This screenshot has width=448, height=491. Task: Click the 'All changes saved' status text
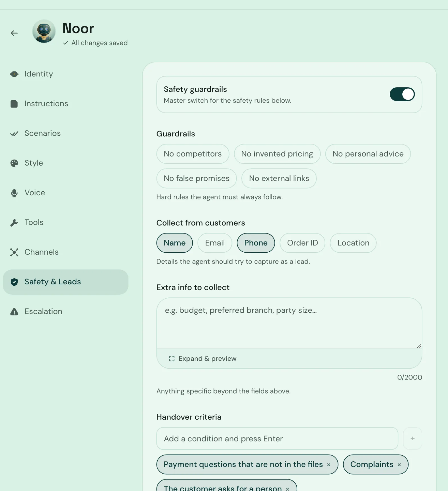click(99, 43)
